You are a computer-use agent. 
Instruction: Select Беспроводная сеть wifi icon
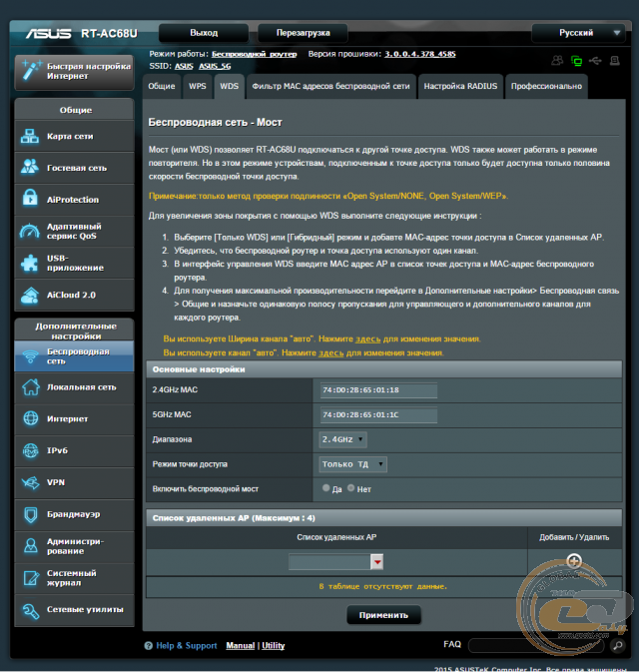point(30,356)
